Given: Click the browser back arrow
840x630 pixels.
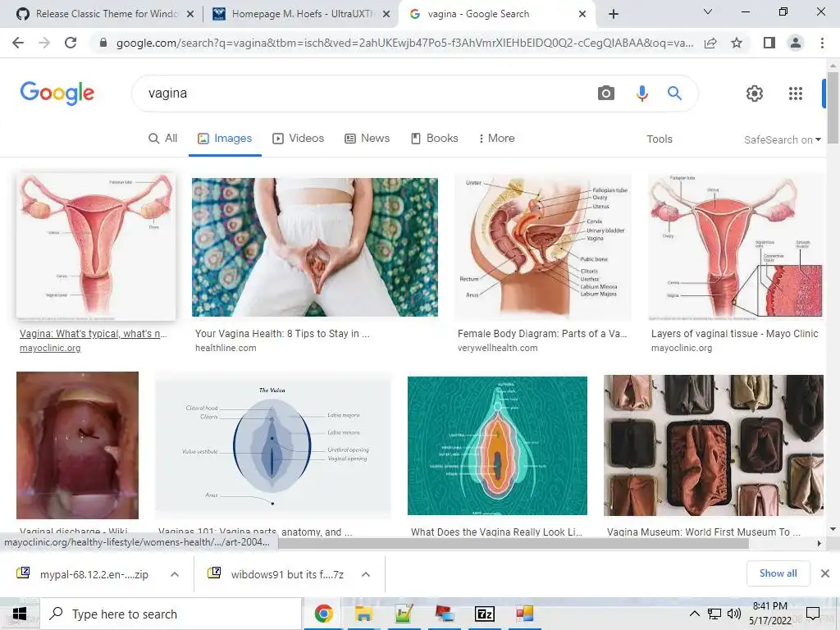Looking at the screenshot, I should [x=18, y=43].
